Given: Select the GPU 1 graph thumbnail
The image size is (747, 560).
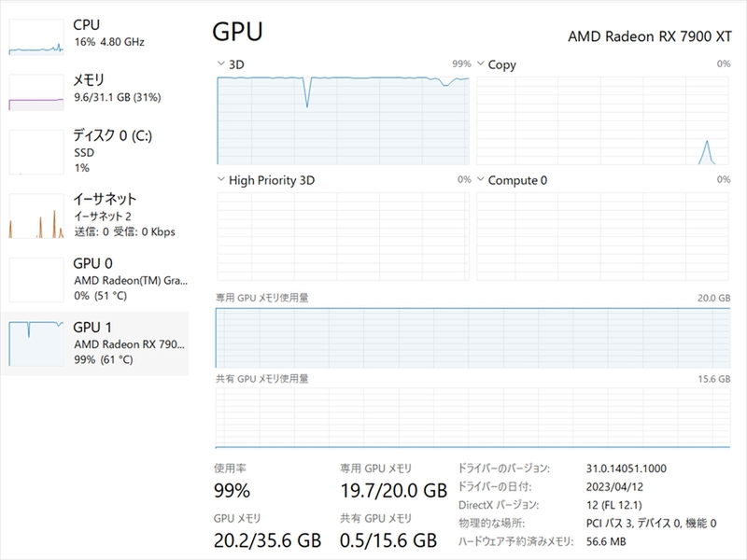Looking at the screenshot, I should point(35,343).
